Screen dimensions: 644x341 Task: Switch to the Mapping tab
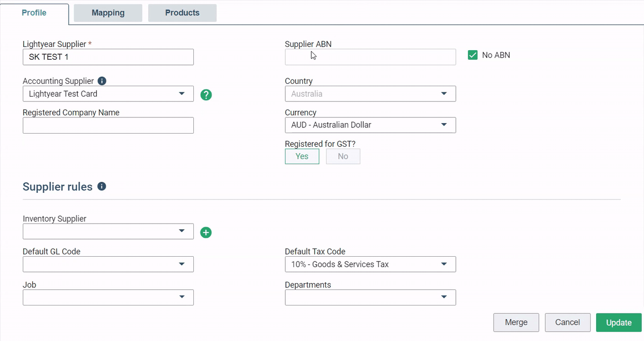[108, 13]
